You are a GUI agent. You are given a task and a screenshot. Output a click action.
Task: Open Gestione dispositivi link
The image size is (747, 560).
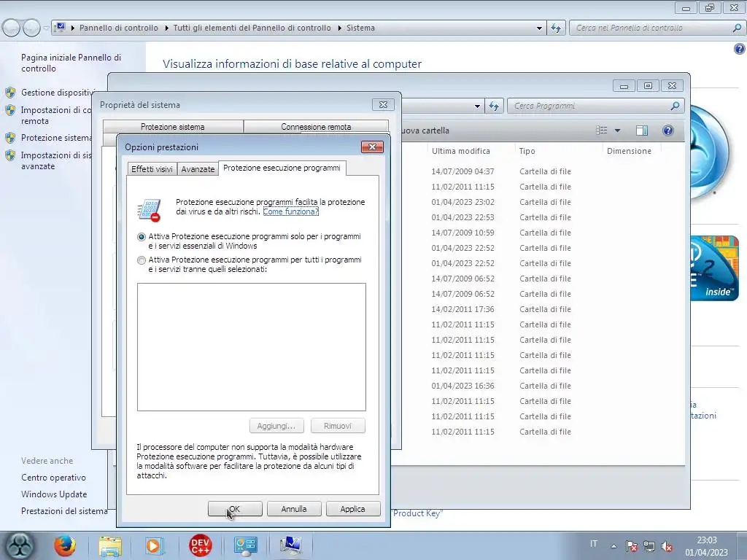tap(58, 93)
